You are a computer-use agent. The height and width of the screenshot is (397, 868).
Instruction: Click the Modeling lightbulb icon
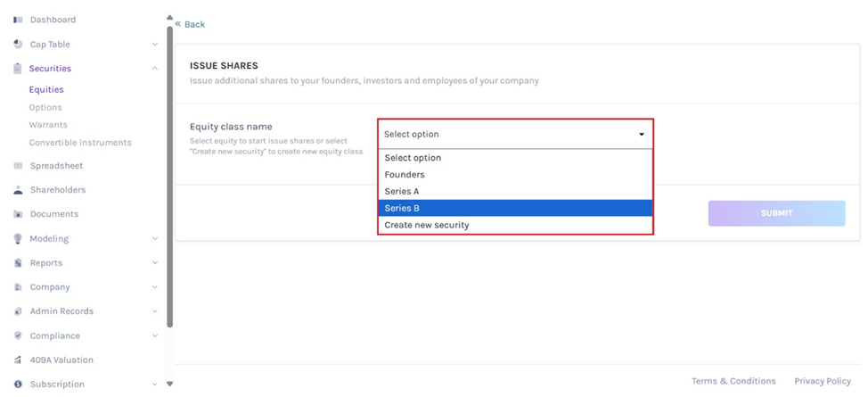click(x=18, y=239)
